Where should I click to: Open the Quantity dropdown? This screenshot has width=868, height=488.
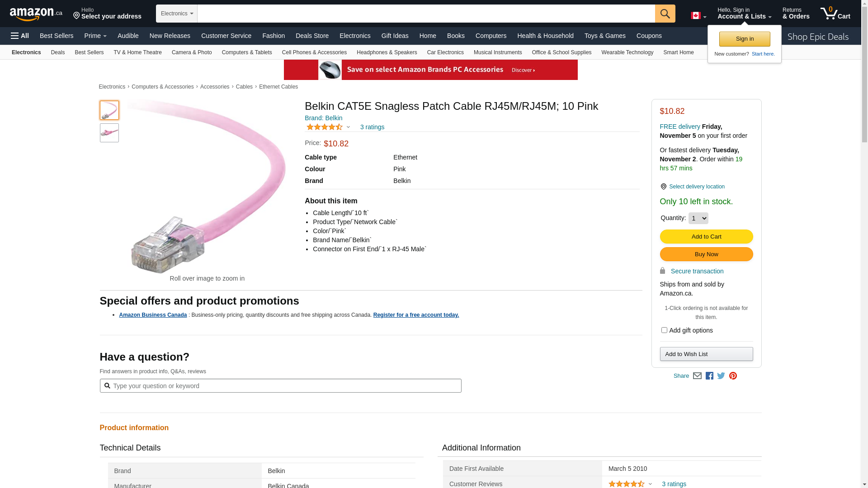coord(698,218)
